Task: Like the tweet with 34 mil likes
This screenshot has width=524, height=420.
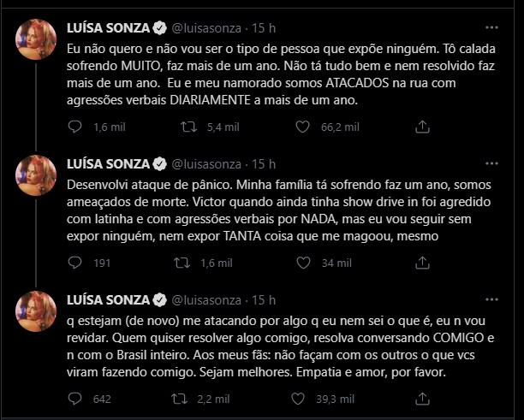Action: pyautogui.click(x=303, y=263)
